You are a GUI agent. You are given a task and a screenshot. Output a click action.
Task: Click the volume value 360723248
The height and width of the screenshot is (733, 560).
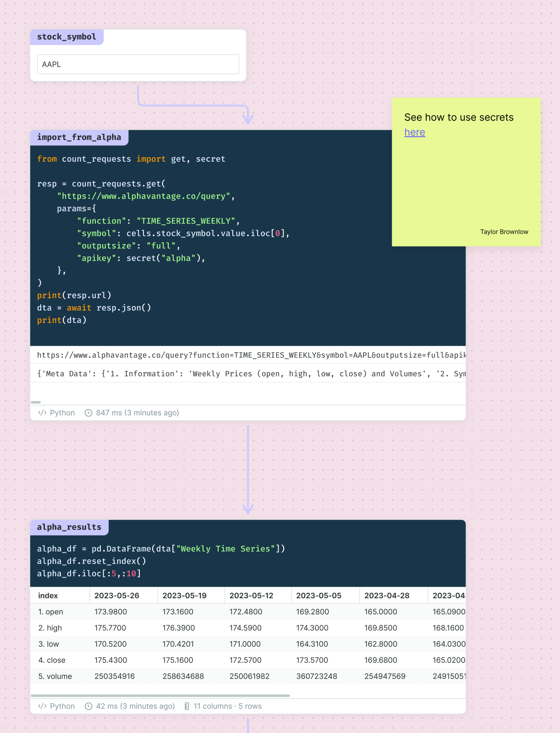tap(317, 676)
